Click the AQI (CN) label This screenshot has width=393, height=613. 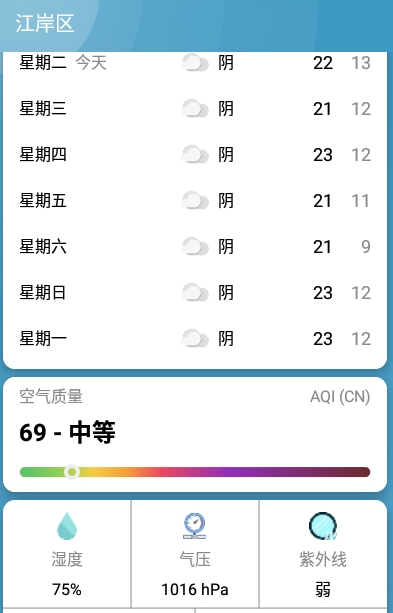340,397
